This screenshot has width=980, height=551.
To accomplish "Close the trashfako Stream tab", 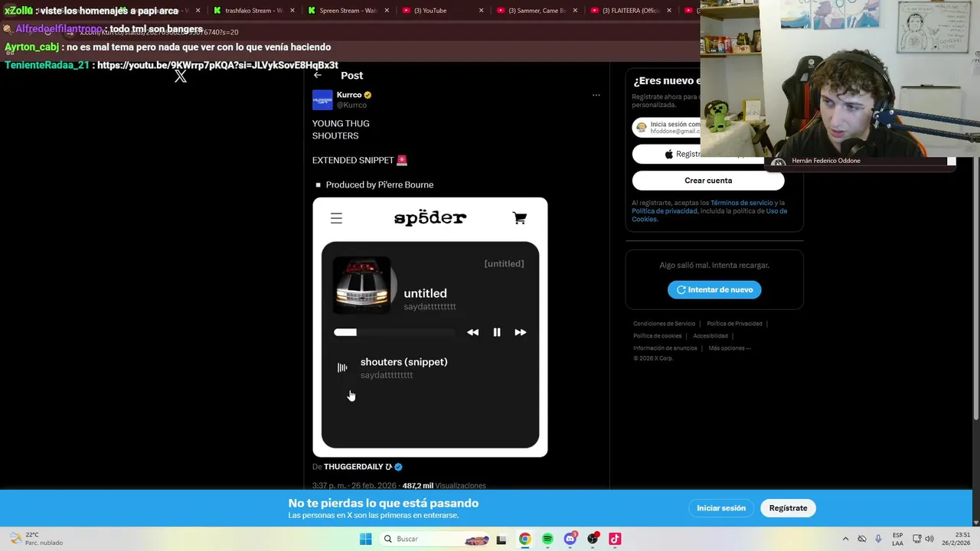I will click(x=292, y=11).
